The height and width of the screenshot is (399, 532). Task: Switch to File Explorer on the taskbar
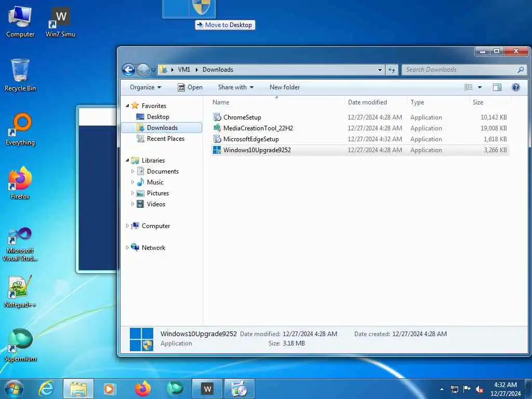[78, 389]
